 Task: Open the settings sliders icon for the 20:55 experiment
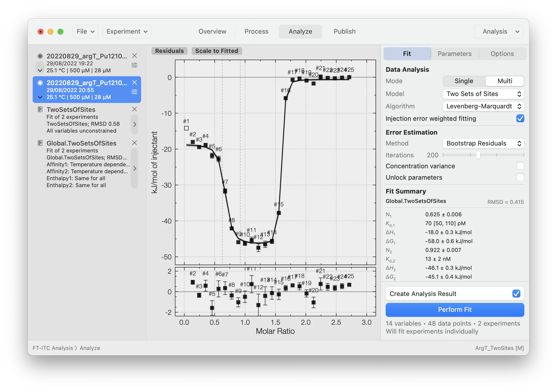(134, 92)
